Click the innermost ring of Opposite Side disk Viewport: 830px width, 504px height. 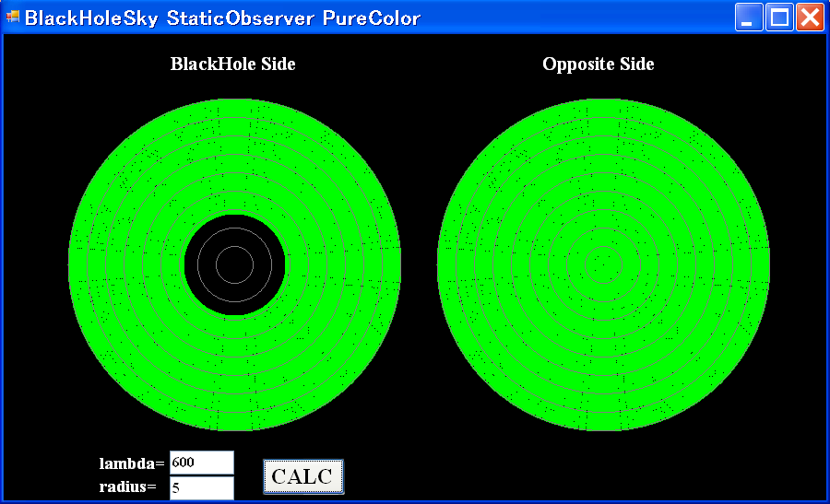603,264
